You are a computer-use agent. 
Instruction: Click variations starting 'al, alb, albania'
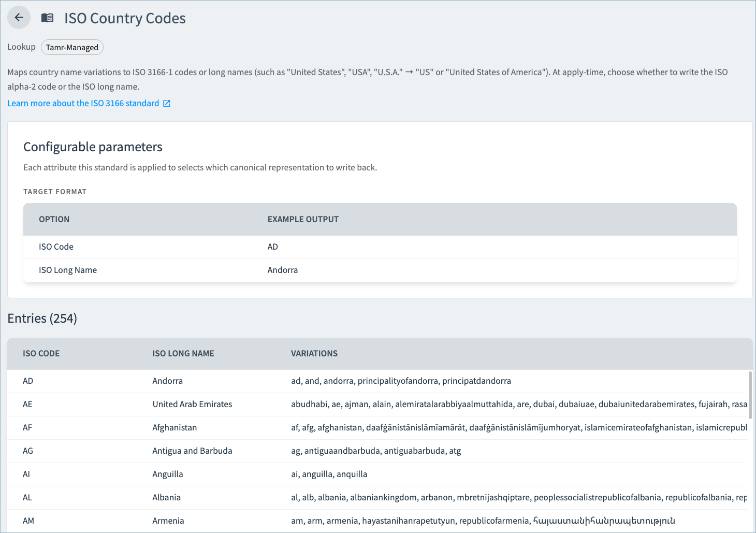pyautogui.click(x=519, y=497)
